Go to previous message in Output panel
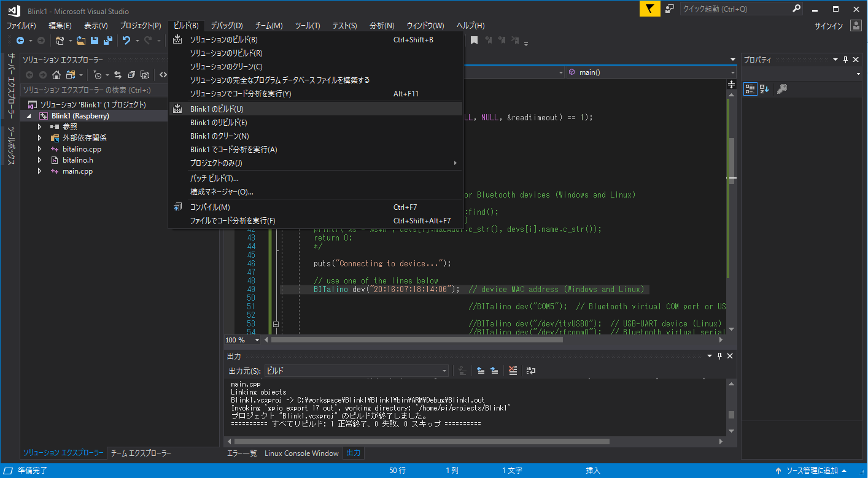This screenshot has height=478, width=868. click(481, 371)
